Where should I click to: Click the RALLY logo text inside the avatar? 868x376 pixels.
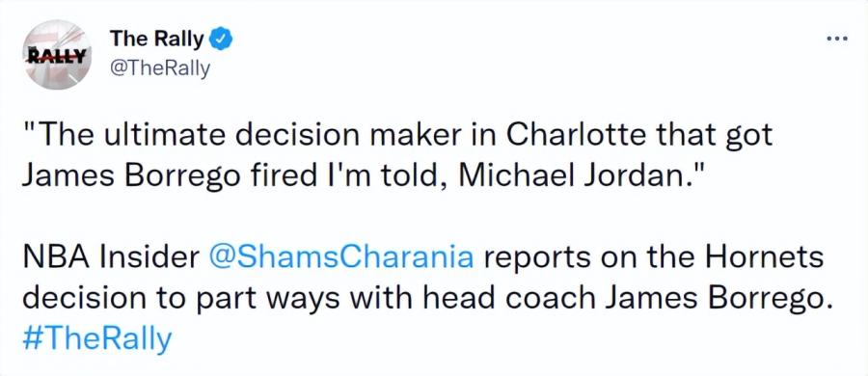[x=57, y=55]
